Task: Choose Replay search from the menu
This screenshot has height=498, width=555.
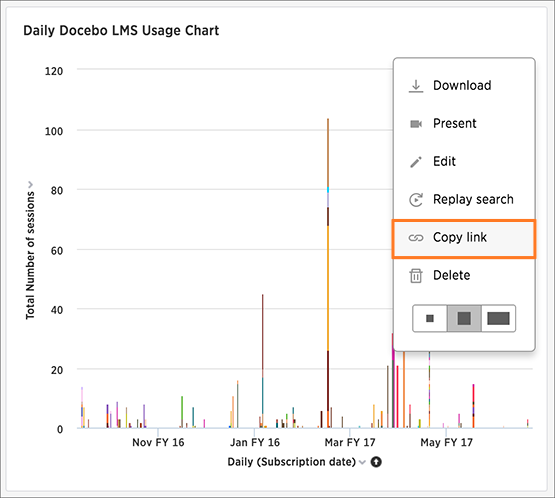Action: click(464, 200)
